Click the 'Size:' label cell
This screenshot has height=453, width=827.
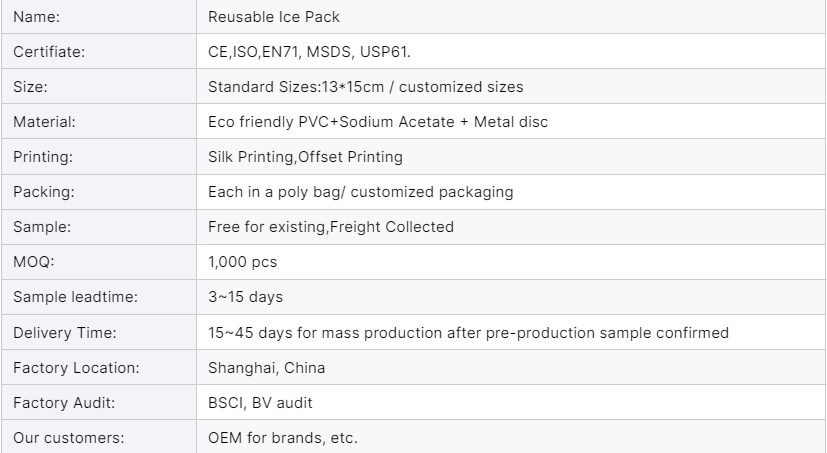(x=30, y=87)
